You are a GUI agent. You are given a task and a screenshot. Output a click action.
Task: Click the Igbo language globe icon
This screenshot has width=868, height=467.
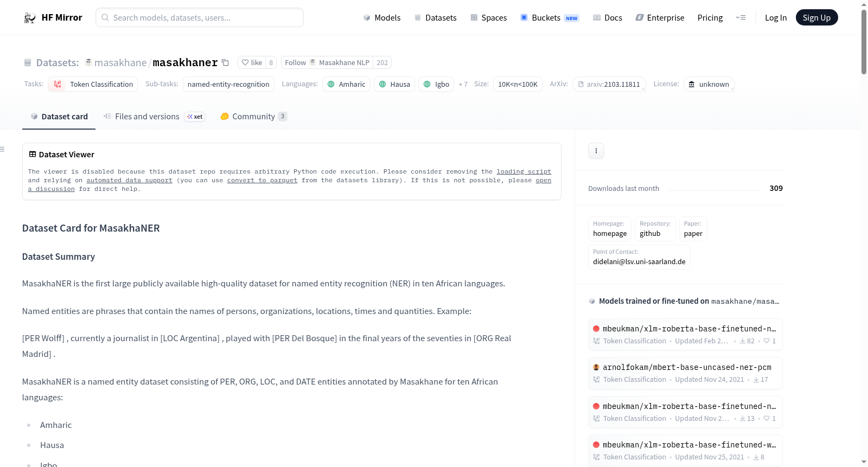(x=427, y=84)
